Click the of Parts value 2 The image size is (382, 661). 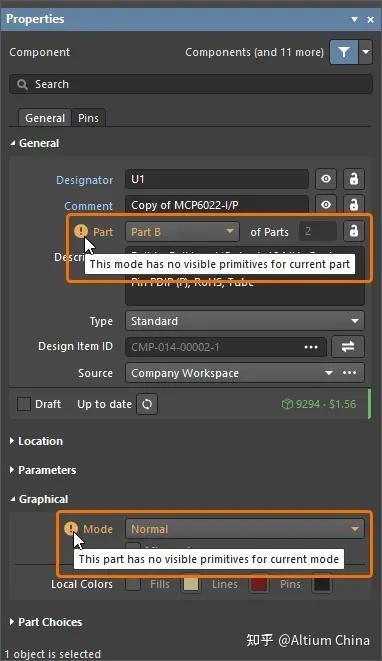pyautogui.click(x=317, y=231)
